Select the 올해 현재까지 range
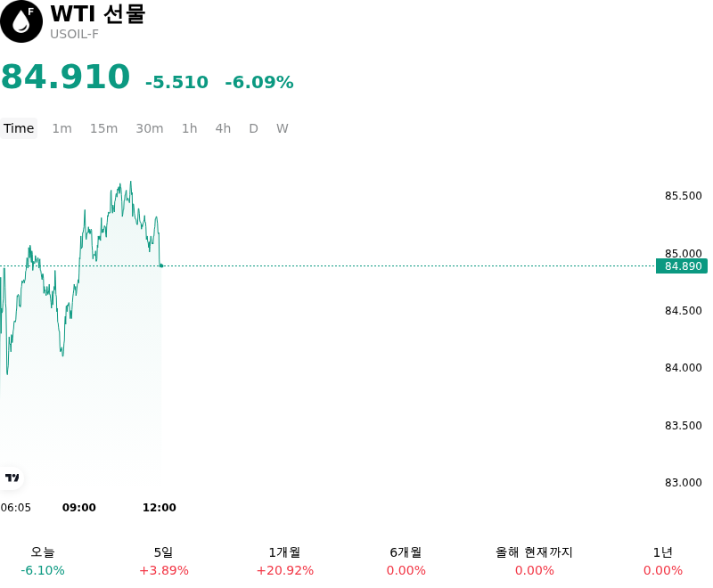The image size is (713, 588). tap(534, 561)
